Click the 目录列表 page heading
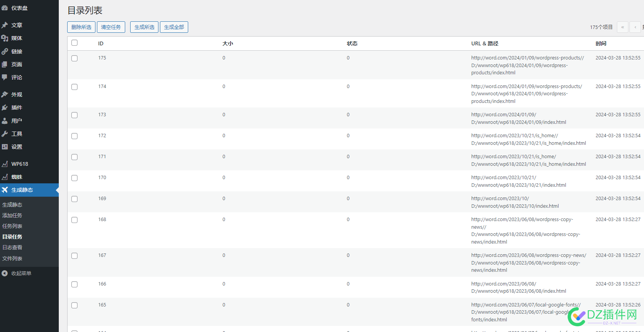This screenshot has width=644, height=332. [x=85, y=11]
